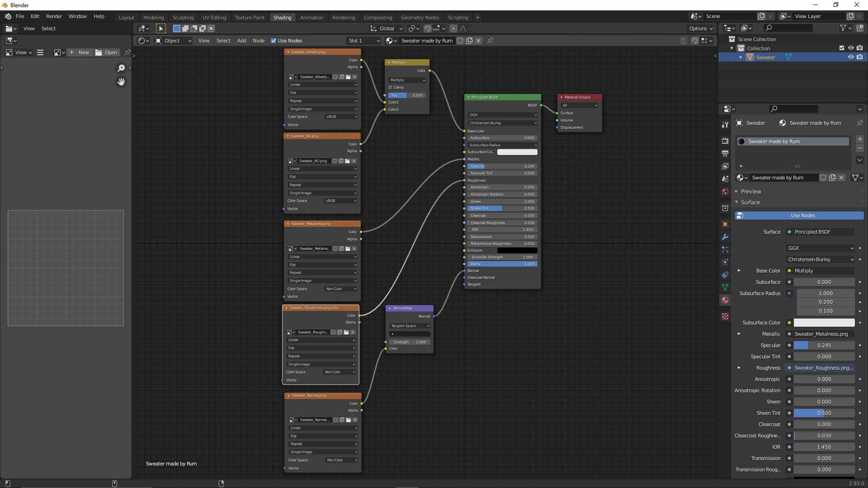868x488 pixels.
Task: Open the Texture properties checkerboard icon
Action: (x=725, y=316)
